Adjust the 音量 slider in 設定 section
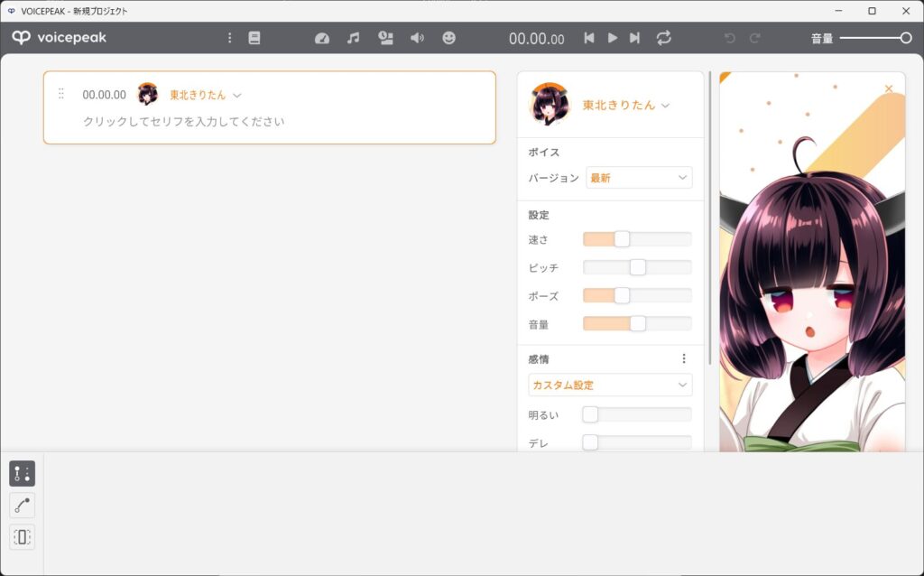This screenshot has width=924, height=576. point(637,323)
